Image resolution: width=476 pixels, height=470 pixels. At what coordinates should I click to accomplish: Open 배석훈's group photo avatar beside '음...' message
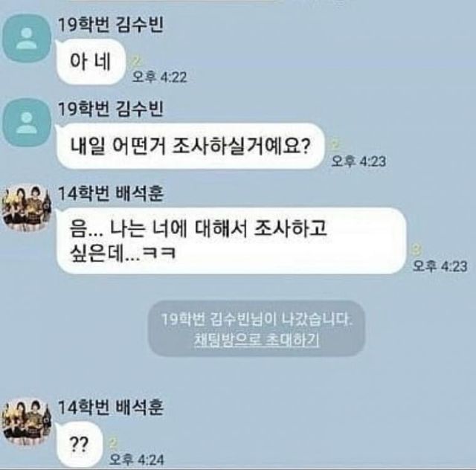click(27, 207)
